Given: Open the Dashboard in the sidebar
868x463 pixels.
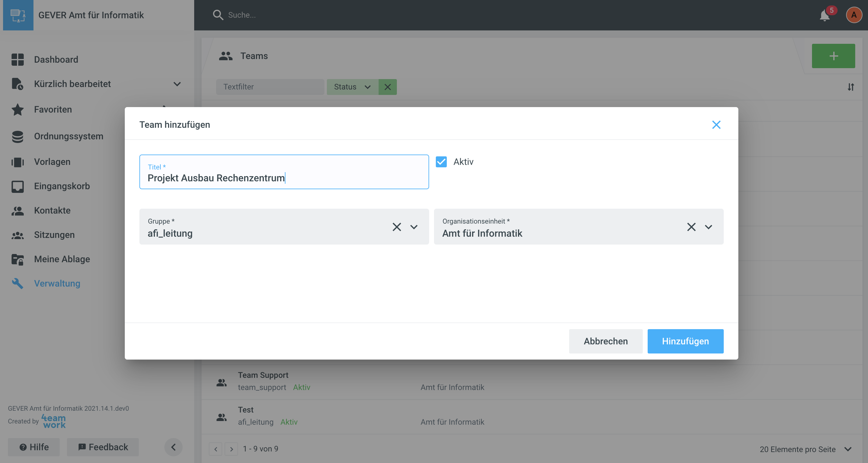Looking at the screenshot, I should 56,60.
